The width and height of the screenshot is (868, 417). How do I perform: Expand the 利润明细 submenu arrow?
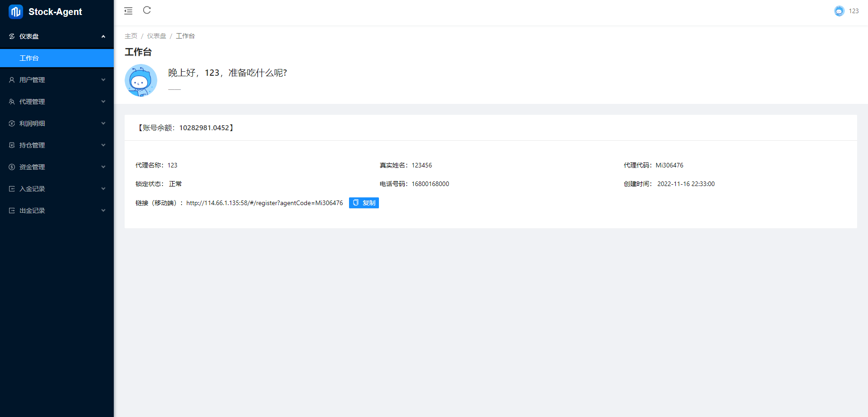103,123
